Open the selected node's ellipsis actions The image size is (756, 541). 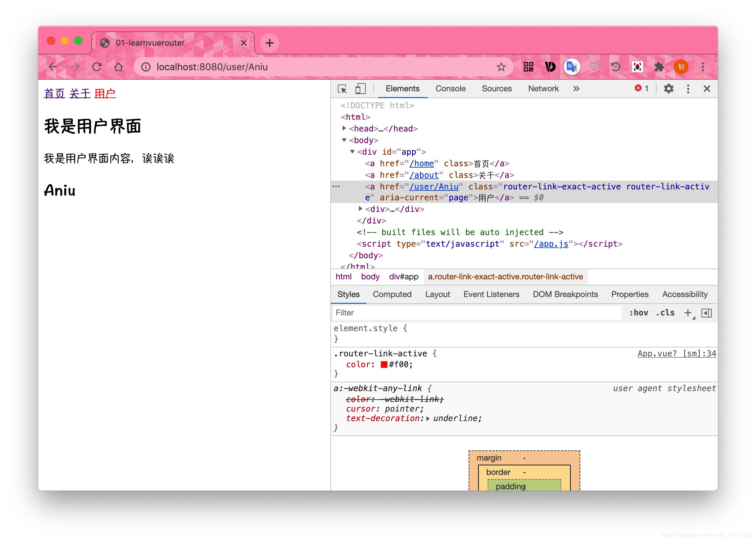336,186
